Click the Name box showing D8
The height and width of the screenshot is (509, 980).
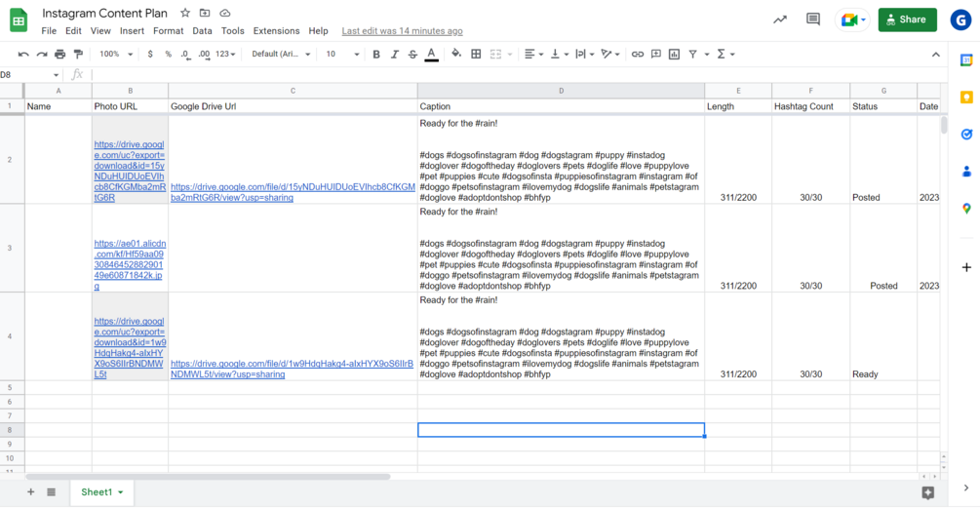[30, 75]
